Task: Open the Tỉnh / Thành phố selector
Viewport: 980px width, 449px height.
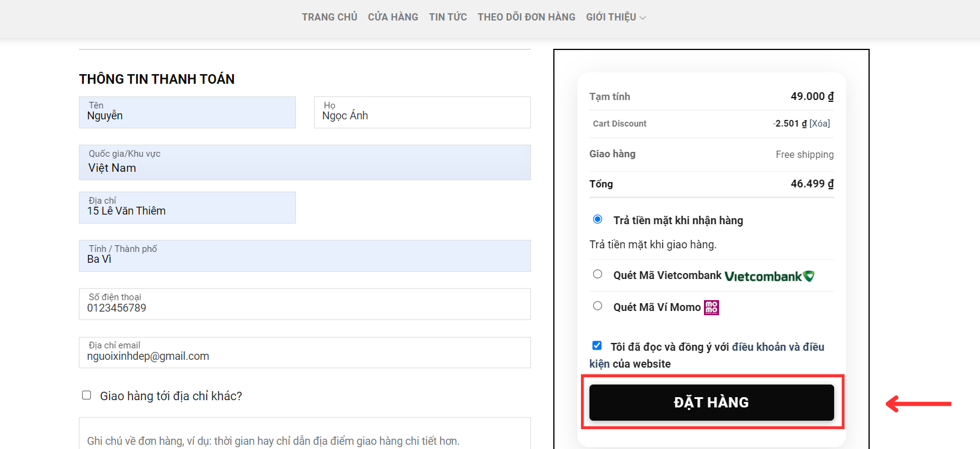Action: 305,256
